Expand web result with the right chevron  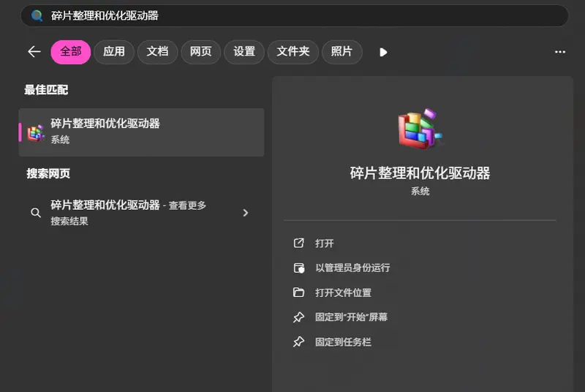tap(246, 213)
